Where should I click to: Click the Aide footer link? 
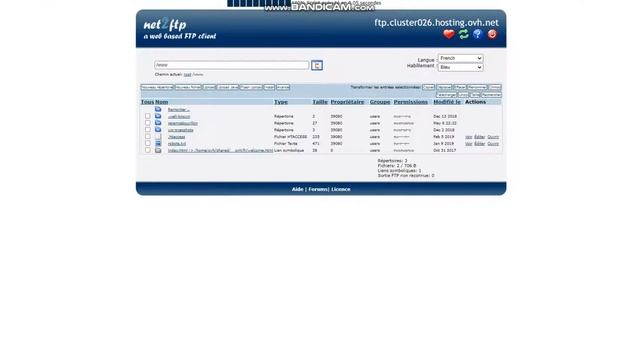click(x=298, y=189)
